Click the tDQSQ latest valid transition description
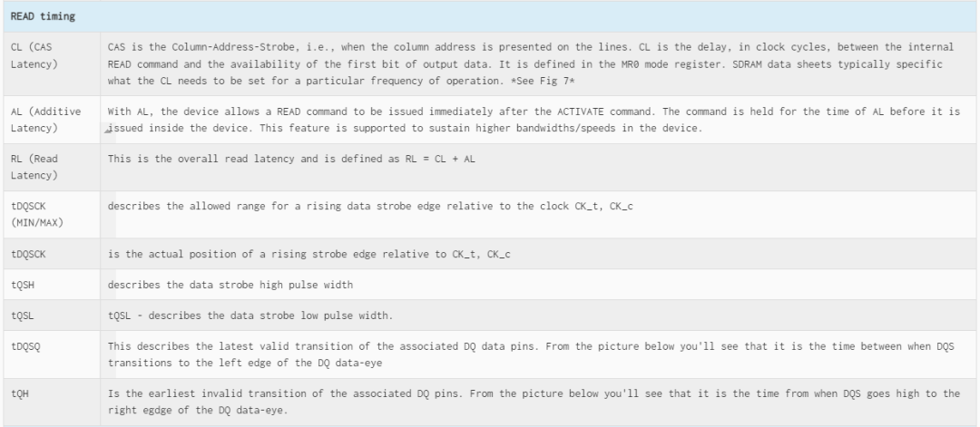Image resolution: width=980 pixels, height=427 pixels. [x=531, y=354]
